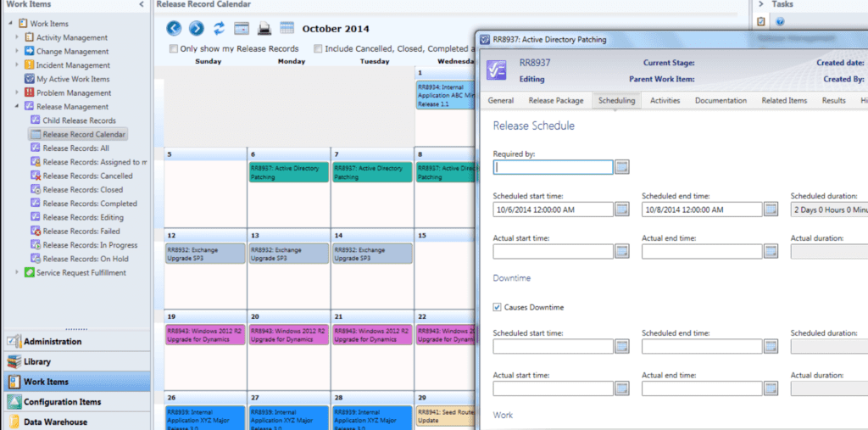Collapse the Work Items navigation pane

pyautogui.click(x=142, y=4)
